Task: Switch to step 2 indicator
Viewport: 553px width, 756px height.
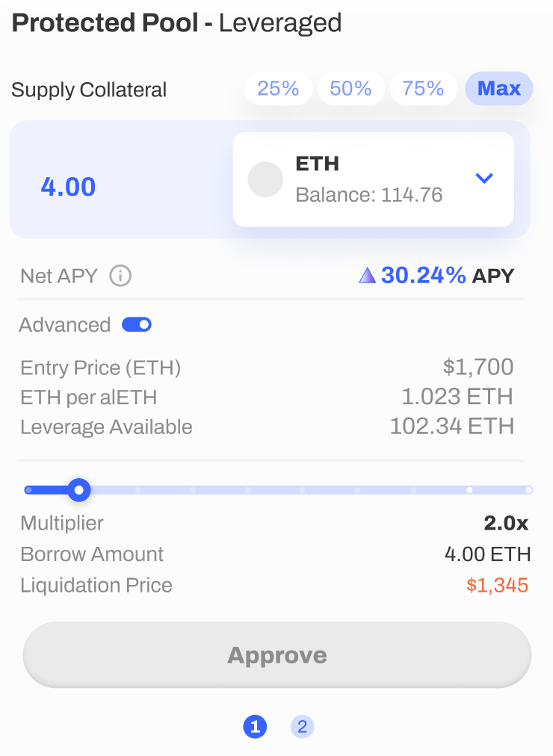Action: [x=303, y=727]
